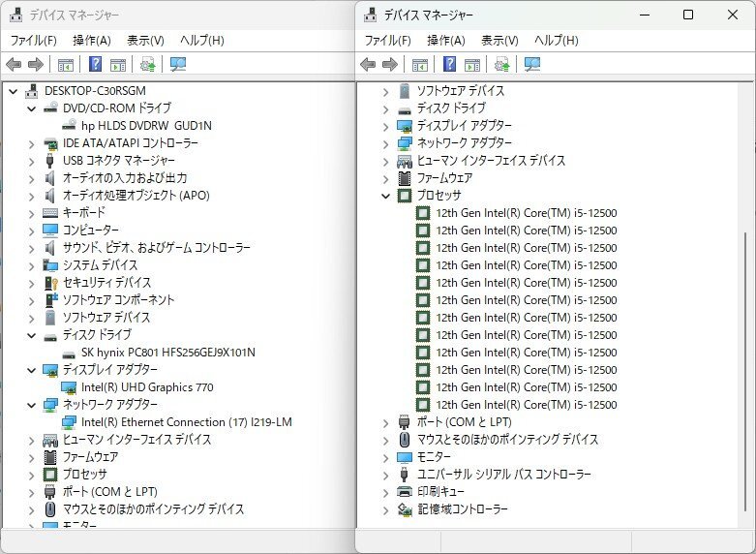
Task: Open ファイル(F) menu in right window
Action: click(387, 40)
